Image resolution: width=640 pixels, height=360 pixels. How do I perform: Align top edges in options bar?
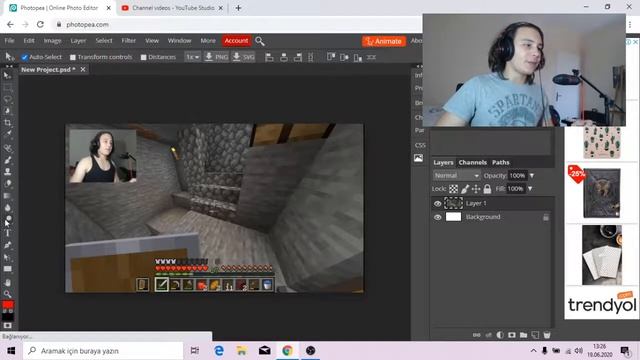pos(331,58)
